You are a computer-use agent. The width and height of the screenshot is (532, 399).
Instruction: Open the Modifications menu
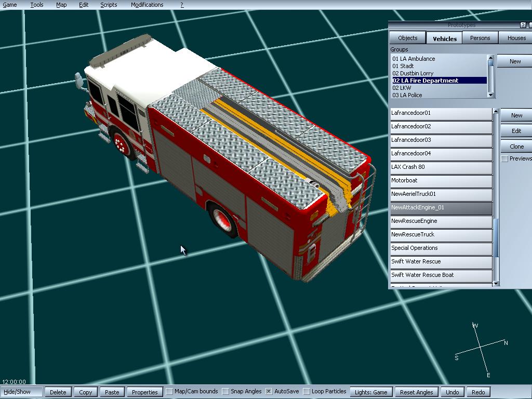click(x=147, y=5)
